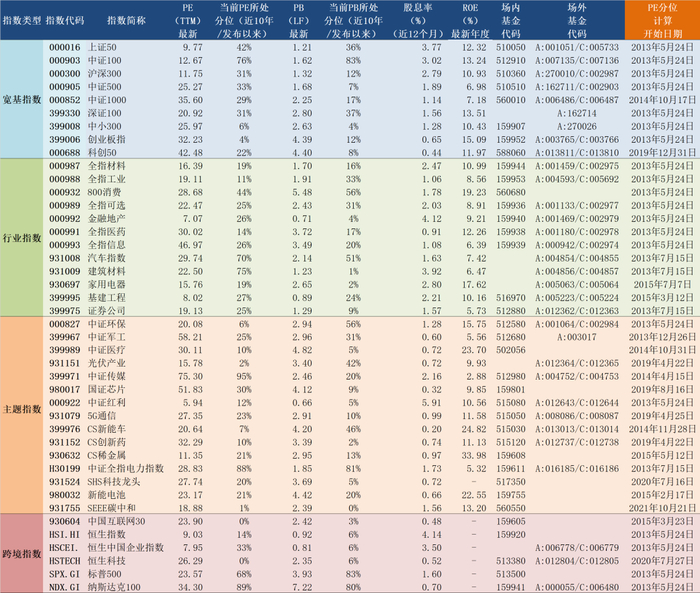Click the 中证环保 index name
The image size is (700, 593).
point(107,324)
